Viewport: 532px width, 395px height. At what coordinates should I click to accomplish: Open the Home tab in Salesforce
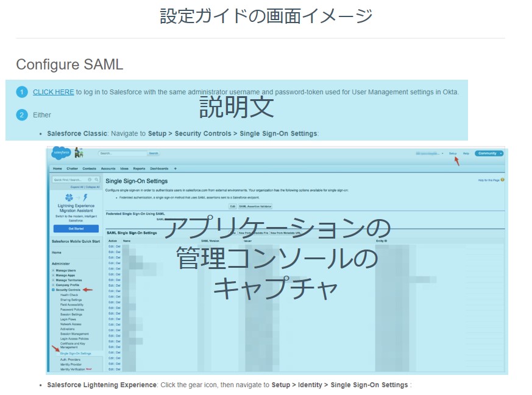(x=57, y=169)
